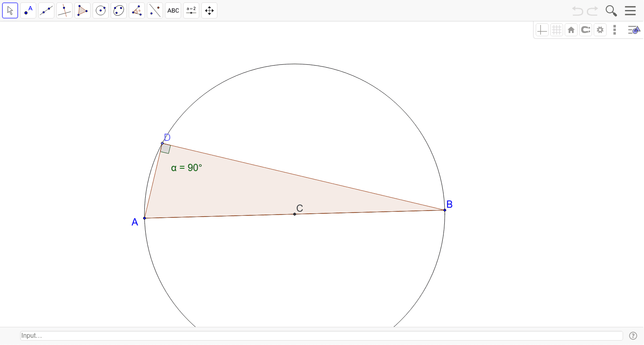Screen dimensions: 644x345
Task: Return to the standard home view
Action: click(571, 30)
